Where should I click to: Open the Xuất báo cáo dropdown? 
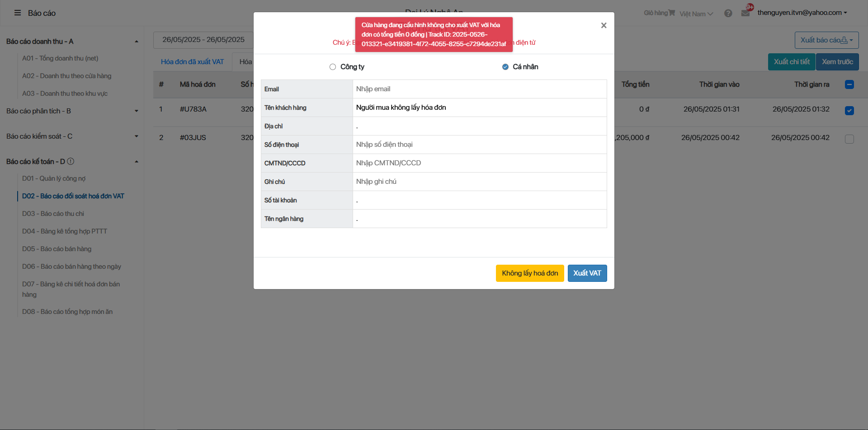pyautogui.click(x=826, y=40)
